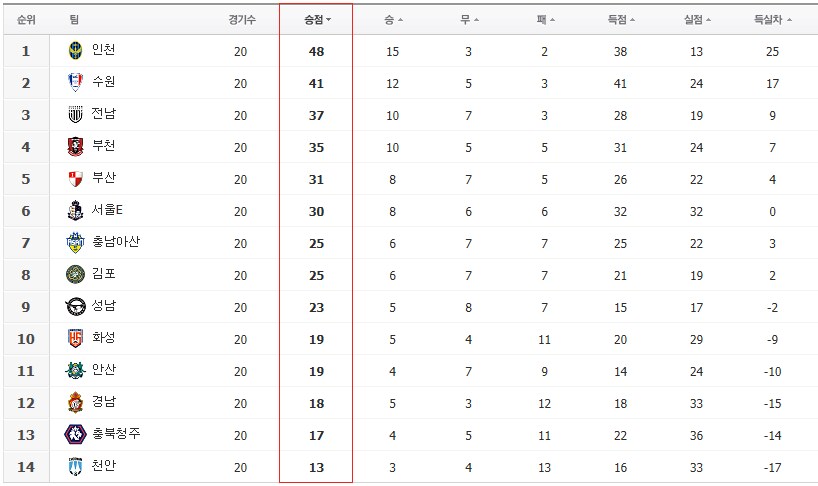The width and height of the screenshot is (818, 486).
Task: Open the 부산 team name link
Action: coord(104,177)
